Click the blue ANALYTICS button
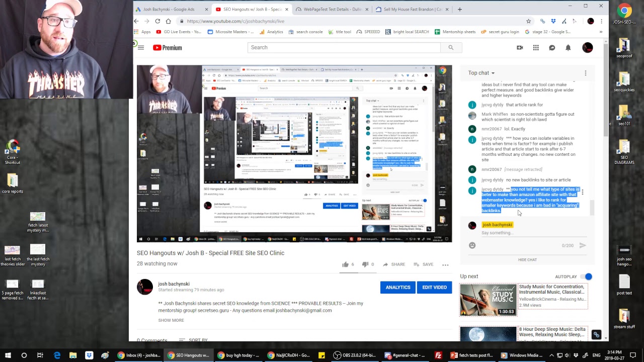The width and height of the screenshot is (644, 362). [x=398, y=287]
